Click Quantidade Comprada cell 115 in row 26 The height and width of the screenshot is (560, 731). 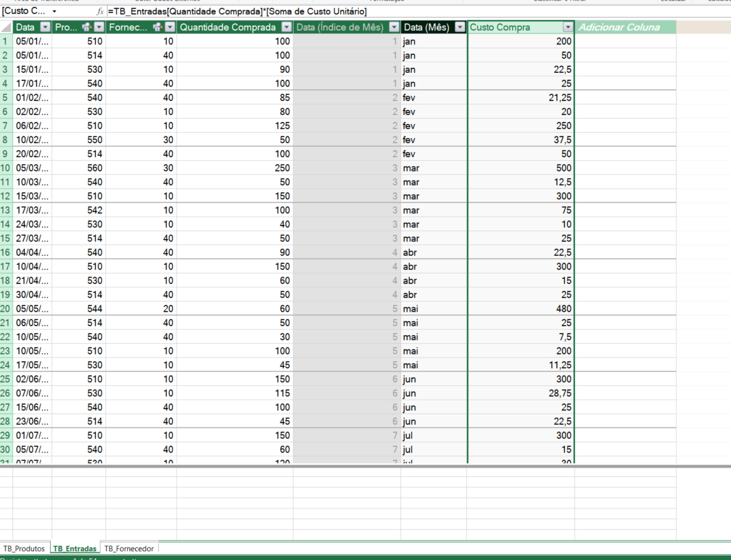pyautogui.click(x=235, y=393)
